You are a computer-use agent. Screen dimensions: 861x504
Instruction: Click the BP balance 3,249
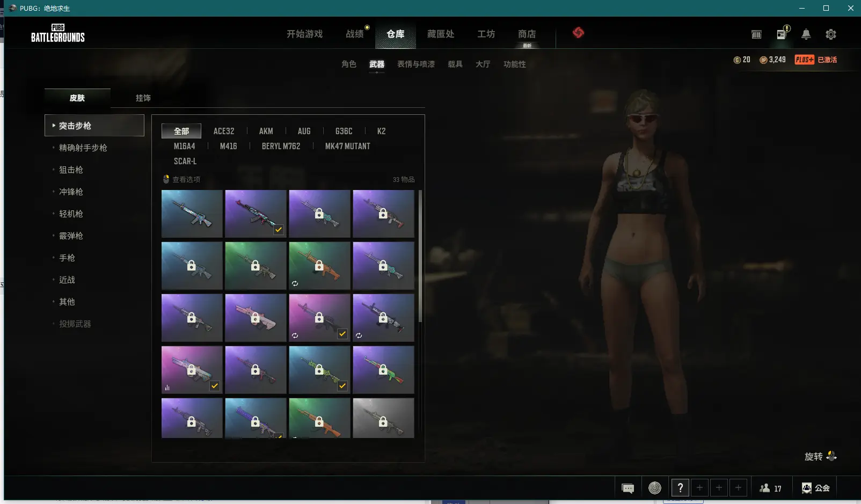(772, 60)
